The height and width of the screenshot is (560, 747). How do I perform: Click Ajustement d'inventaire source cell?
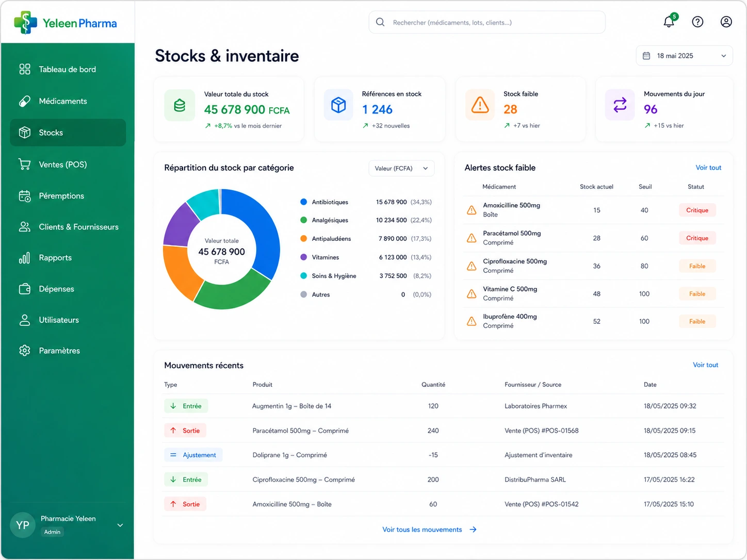click(x=538, y=455)
